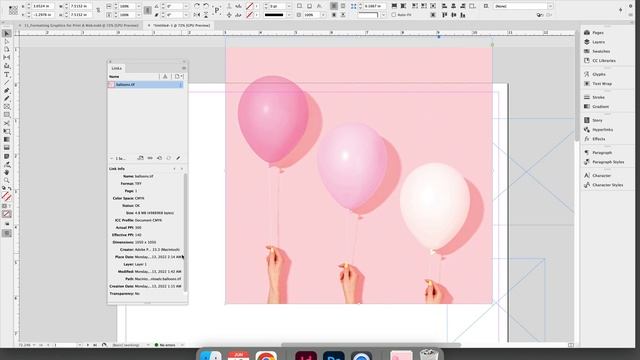
Task: Select the Hand tool
Action: pyautogui.click(x=7, y=172)
